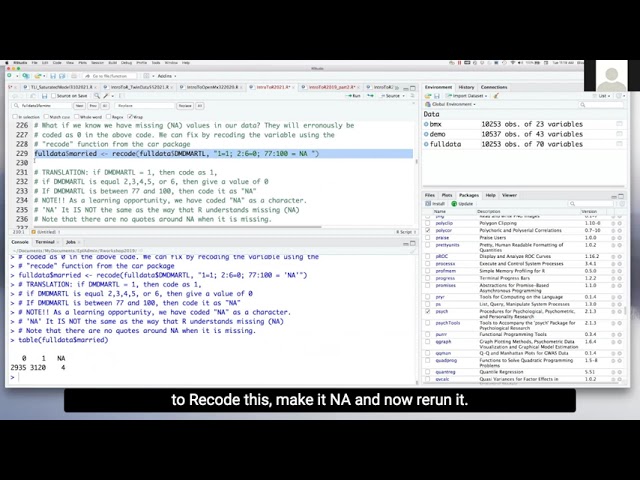Screen dimensions: 640x480
Task: Open the New File dropdown arrow
Action: (17, 76)
